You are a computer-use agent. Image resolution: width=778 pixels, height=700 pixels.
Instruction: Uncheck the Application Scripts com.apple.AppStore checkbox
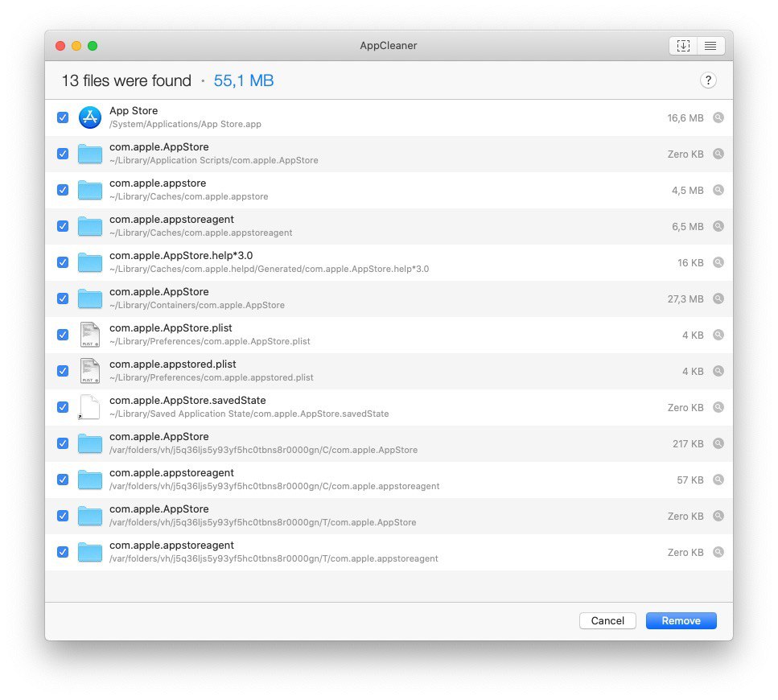pyautogui.click(x=63, y=154)
